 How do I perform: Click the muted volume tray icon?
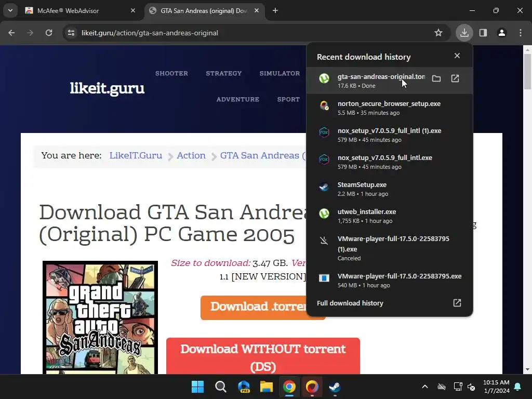471,387
